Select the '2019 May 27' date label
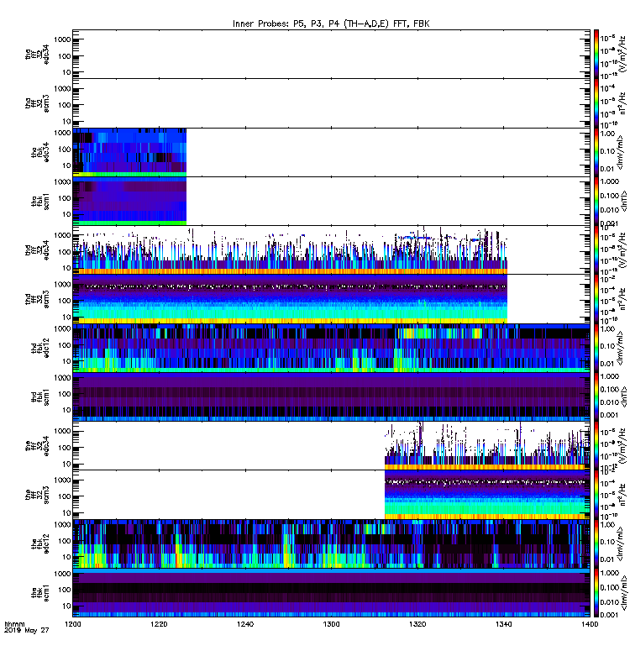 pyautogui.click(x=27, y=631)
